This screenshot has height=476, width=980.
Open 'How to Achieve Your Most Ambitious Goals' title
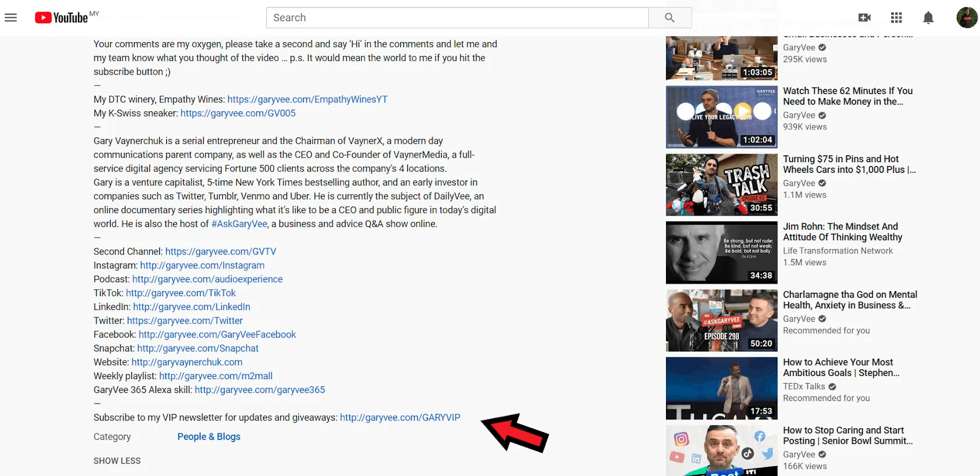[x=842, y=368]
